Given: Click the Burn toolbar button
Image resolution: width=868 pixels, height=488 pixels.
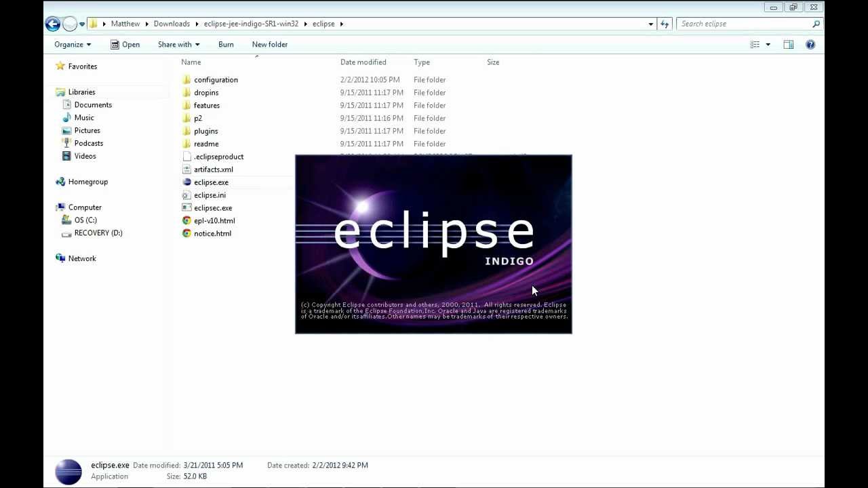Looking at the screenshot, I should point(226,45).
